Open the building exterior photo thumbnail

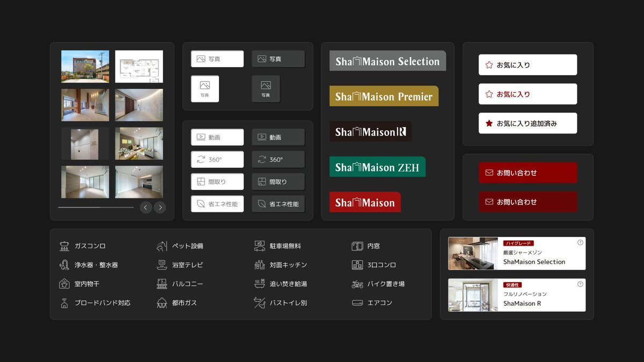coord(85,67)
